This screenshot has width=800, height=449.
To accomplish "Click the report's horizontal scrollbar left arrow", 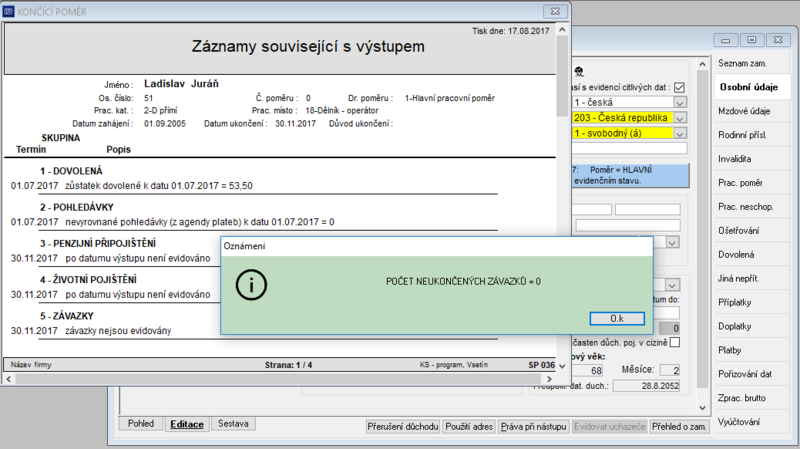I will click(x=9, y=379).
